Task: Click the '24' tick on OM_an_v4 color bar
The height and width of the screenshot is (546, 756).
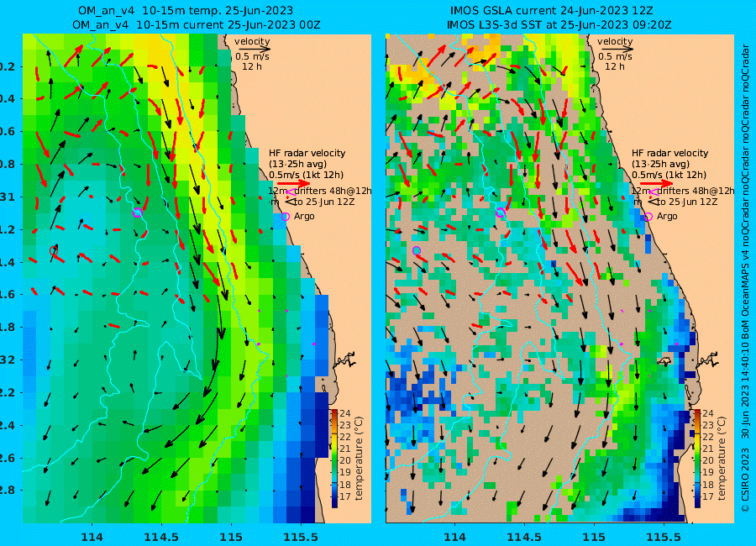Action: tap(345, 413)
